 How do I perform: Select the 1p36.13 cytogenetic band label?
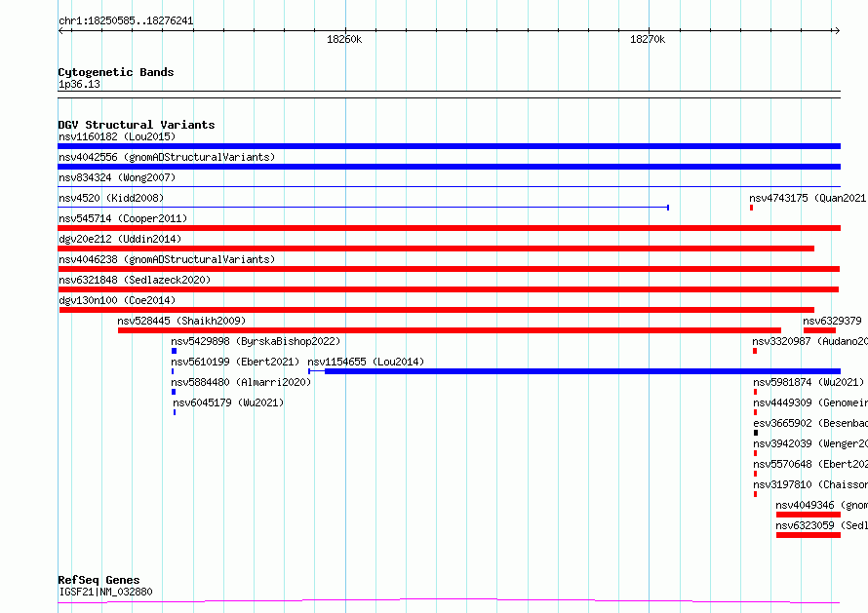click(79, 84)
